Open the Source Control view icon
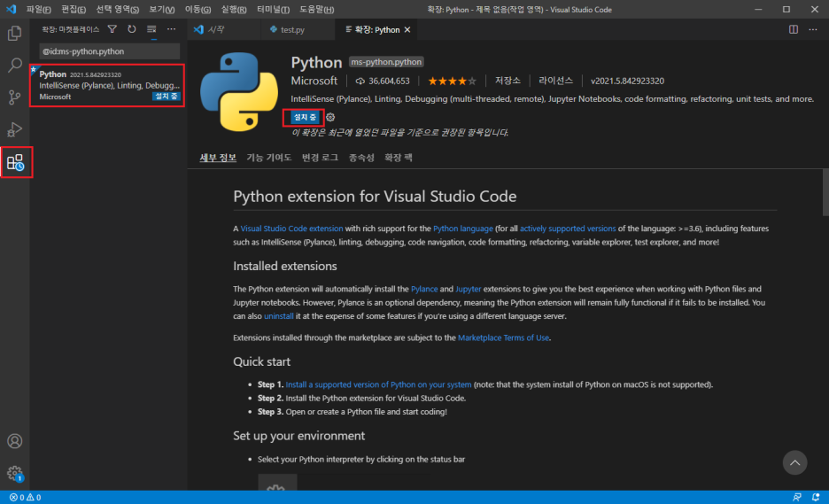 point(15,97)
